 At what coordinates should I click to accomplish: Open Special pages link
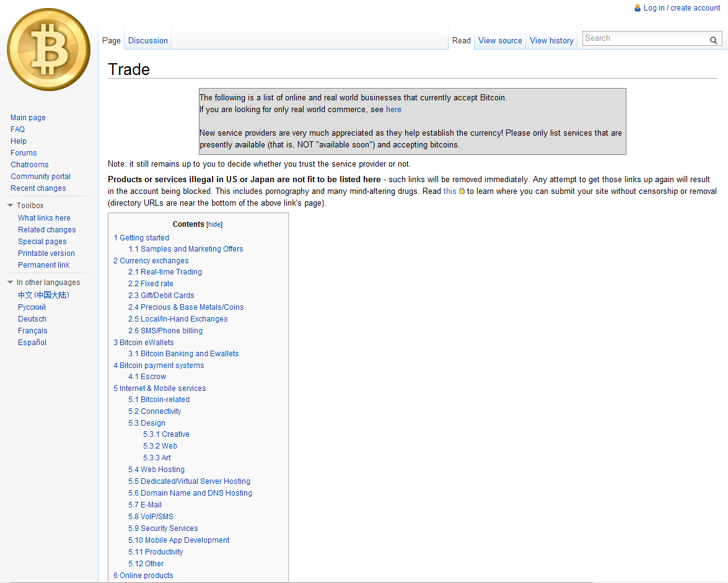(x=42, y=242)
